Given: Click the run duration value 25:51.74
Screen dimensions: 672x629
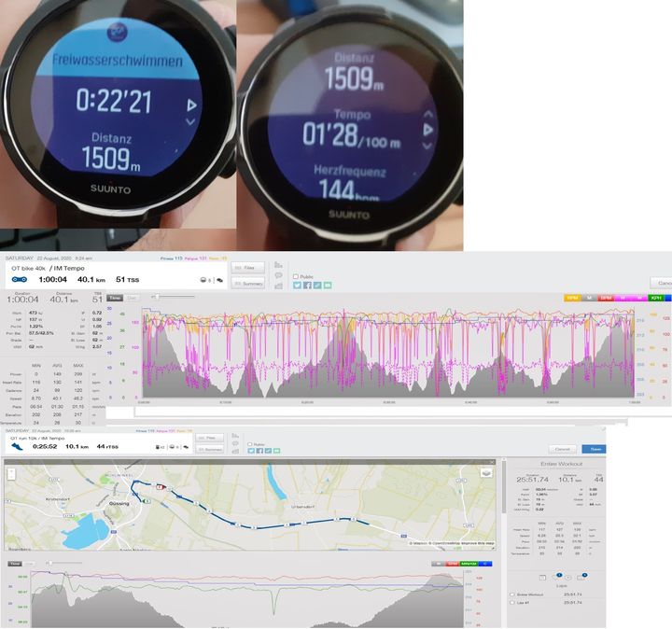Looking at the screenshot, I should (532, 480).
